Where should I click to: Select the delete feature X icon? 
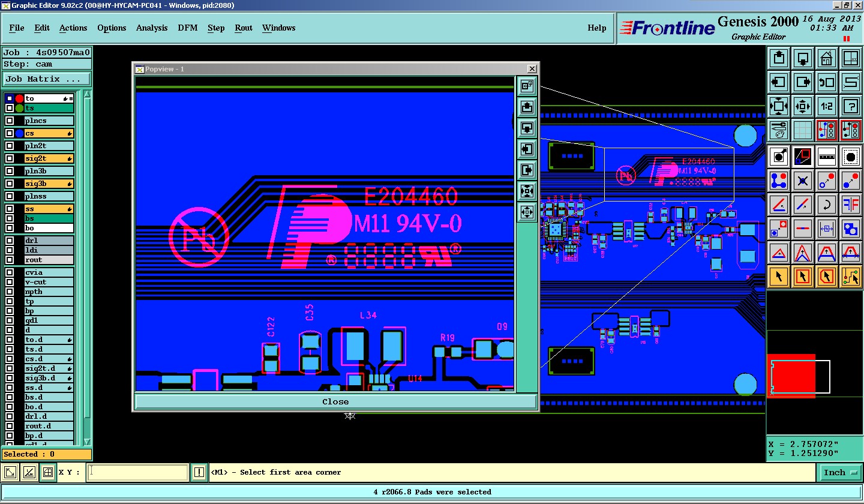click(x=803, y=181)
